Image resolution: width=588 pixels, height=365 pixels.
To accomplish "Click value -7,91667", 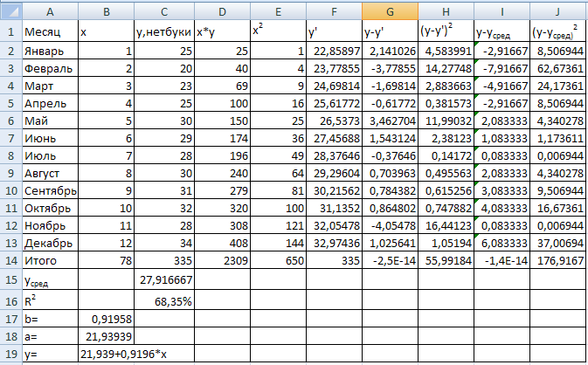I will point(502,68).
